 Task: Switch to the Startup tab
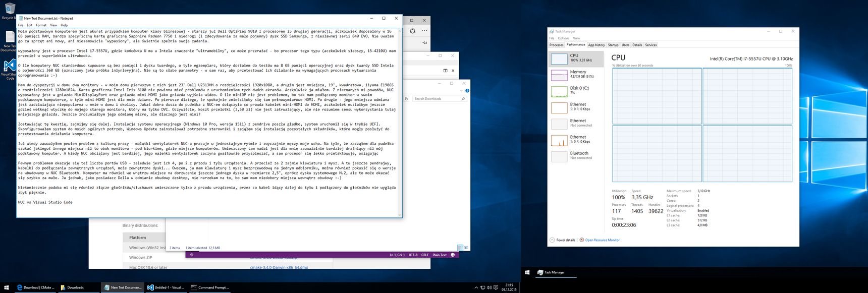tap(613, 45)
